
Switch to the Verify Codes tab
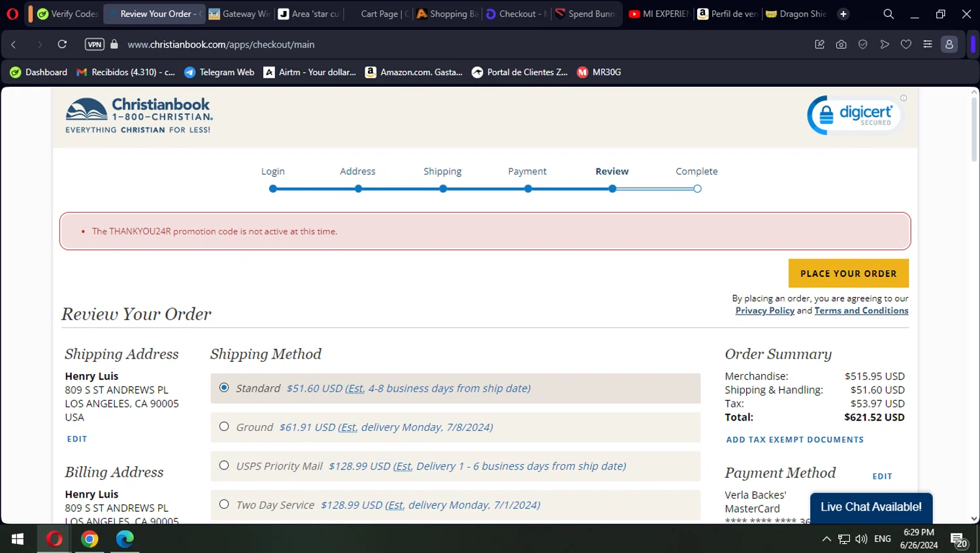pos(67,14)
